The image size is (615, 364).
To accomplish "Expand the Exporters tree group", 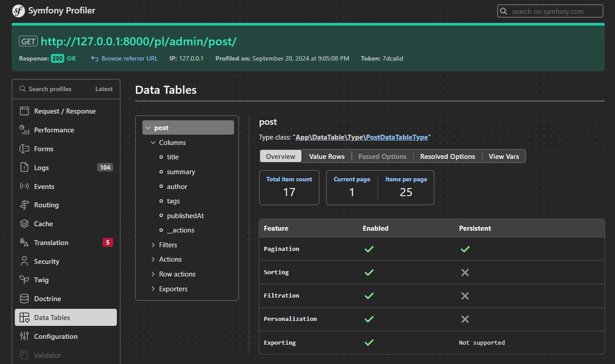I will (153, 289).
